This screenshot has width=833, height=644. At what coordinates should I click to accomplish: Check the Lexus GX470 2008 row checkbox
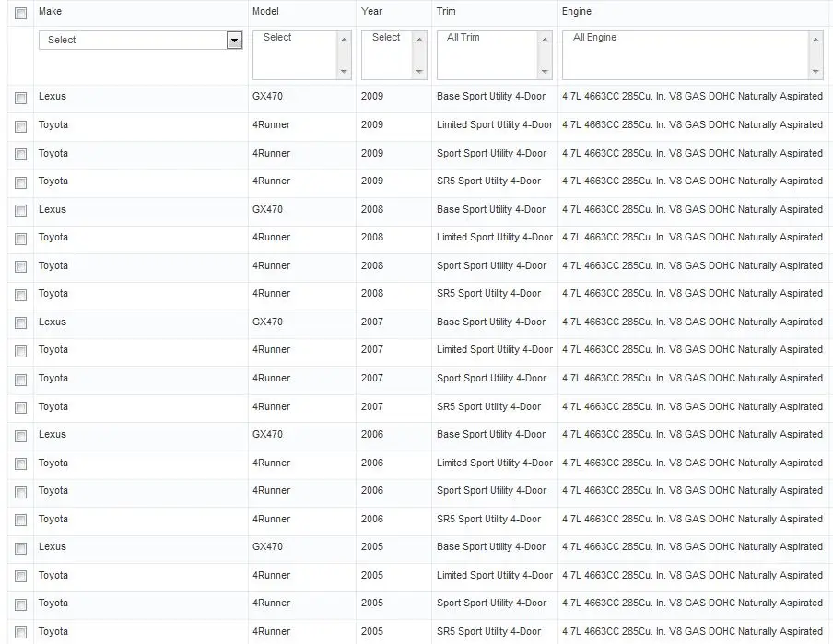20,211
